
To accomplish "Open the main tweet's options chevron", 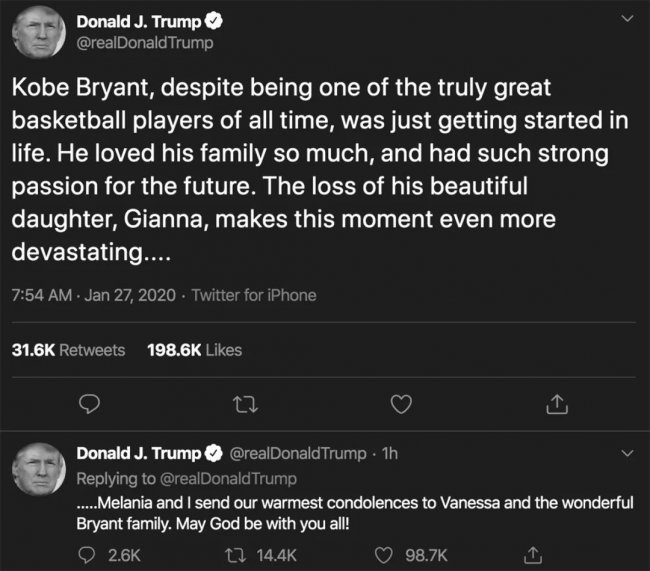I will tap(626, 20).
